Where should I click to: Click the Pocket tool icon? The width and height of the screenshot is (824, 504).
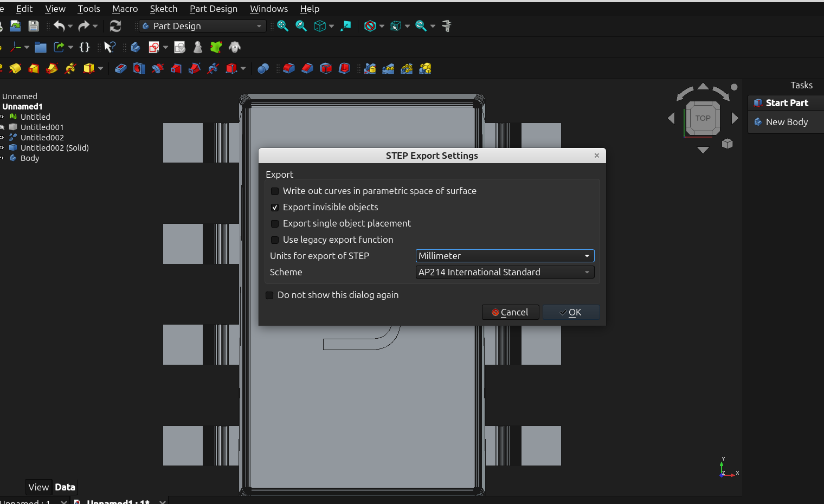click(121, 68)
